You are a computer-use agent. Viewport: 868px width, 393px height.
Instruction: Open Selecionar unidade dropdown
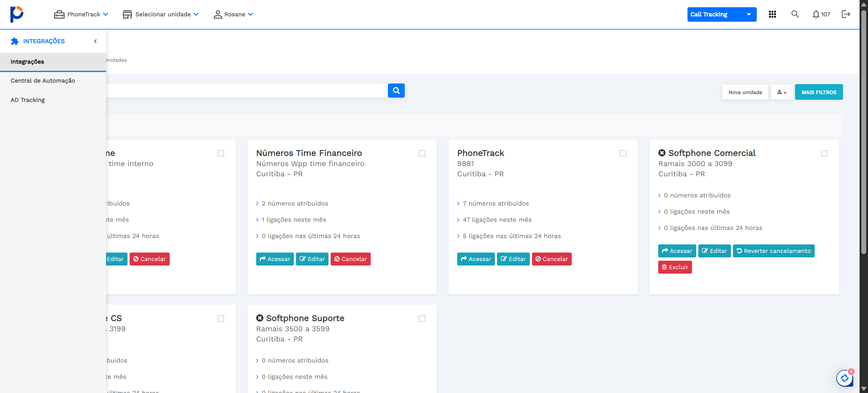(x=160, y=14)
